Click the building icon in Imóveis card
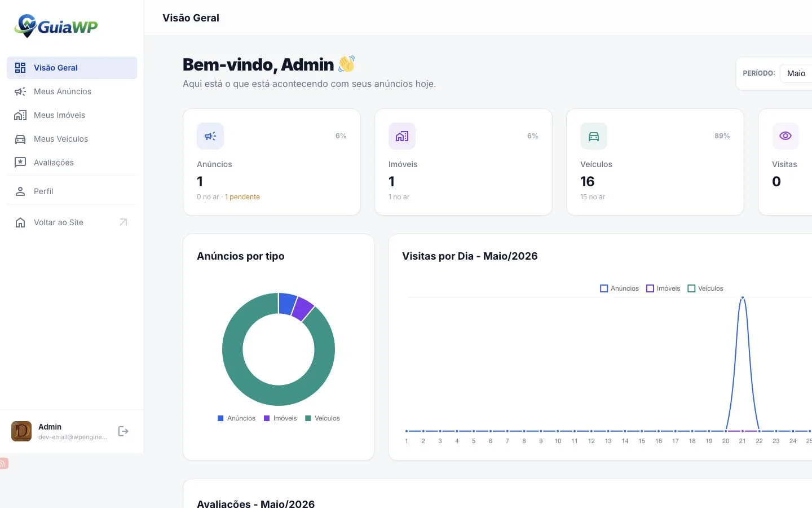812x508 pixels. [402, 136]
